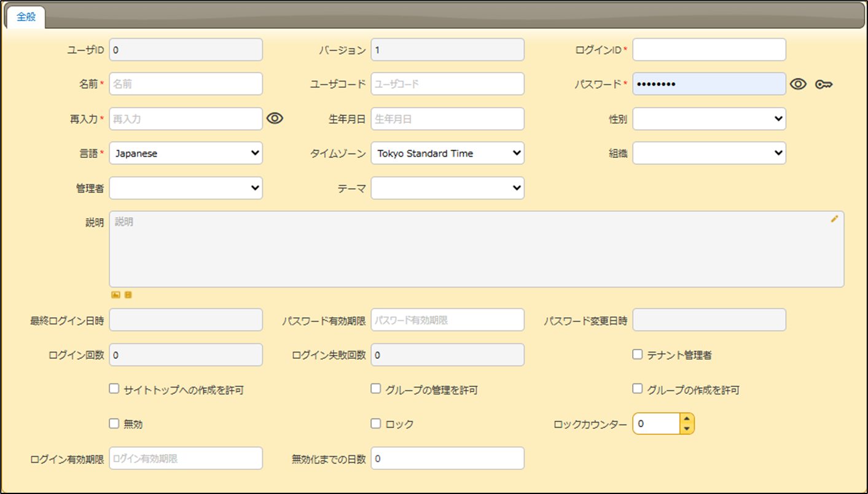Click the ログインID input field
Screen dimensions: 868x494
coord(709,50)
